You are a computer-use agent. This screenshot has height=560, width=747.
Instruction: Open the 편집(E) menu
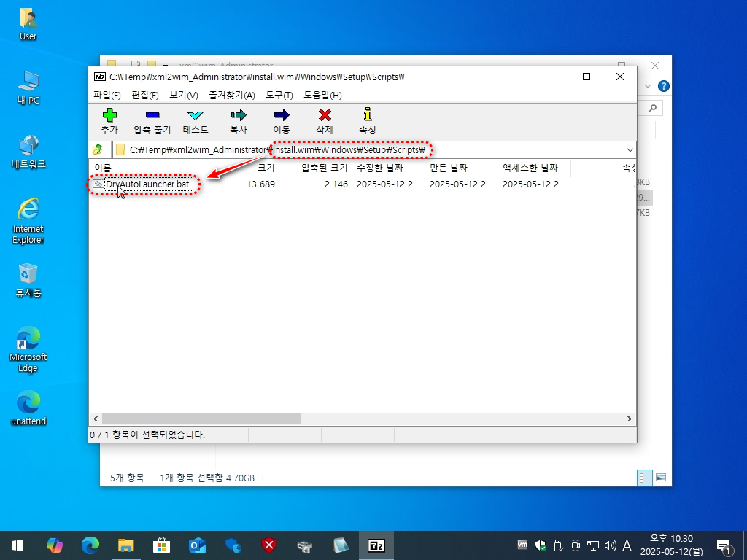[145, 96]
